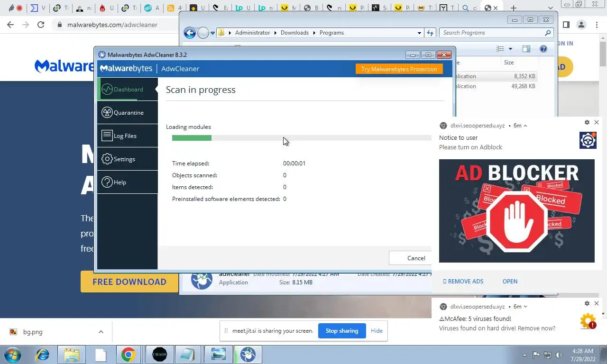Collapse the Adblock notification chevron
This screenshot has width=607, height=364.
click(x=525, y=126)
